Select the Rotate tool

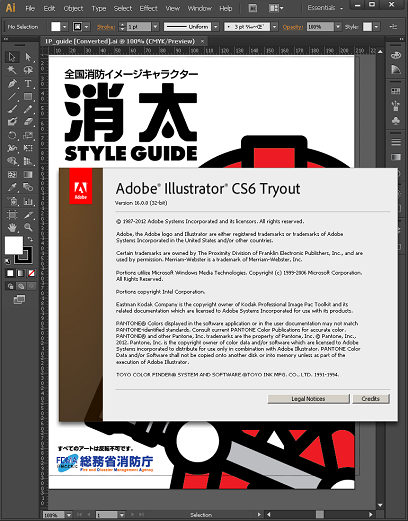click(x=12, y=135)
